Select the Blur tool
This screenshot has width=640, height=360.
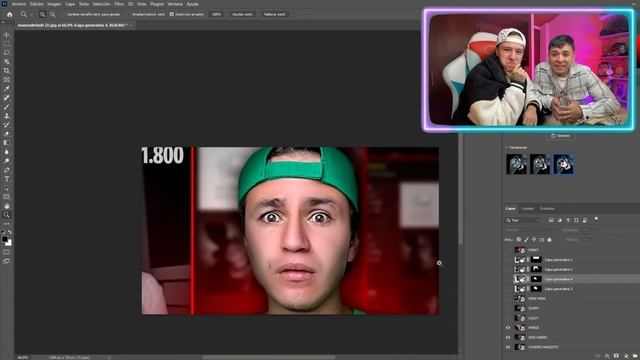(x=7, y=152)
